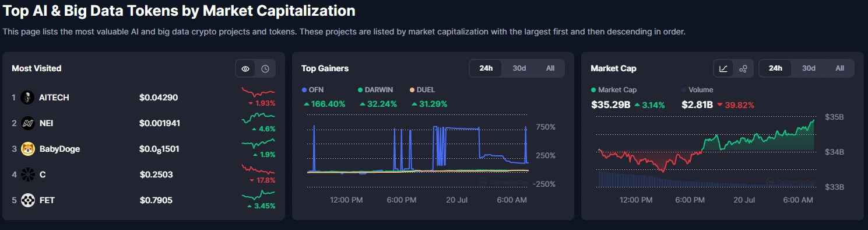Click the $35.29B market cap value
Screen dimensions: 868x230
610,105
